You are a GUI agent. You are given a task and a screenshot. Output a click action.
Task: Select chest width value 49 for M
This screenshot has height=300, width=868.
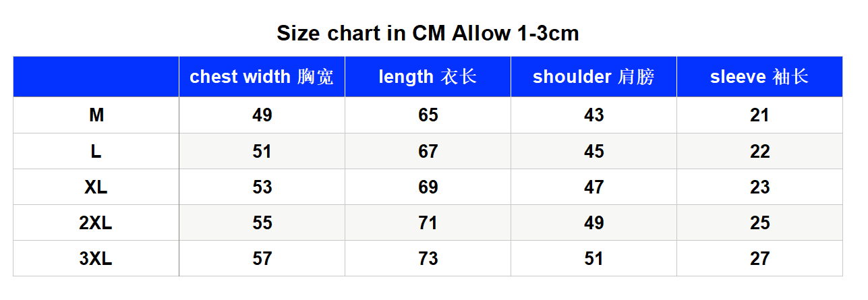[x=262, y=115]
